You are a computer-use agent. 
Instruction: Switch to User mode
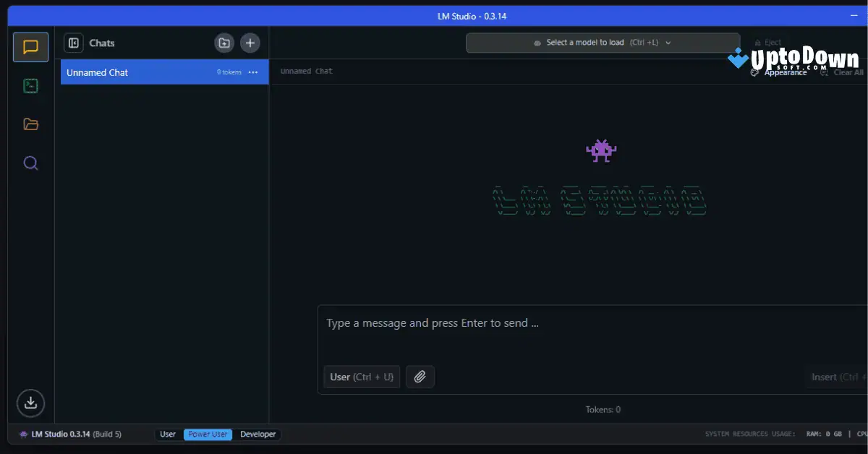point(167,434)
